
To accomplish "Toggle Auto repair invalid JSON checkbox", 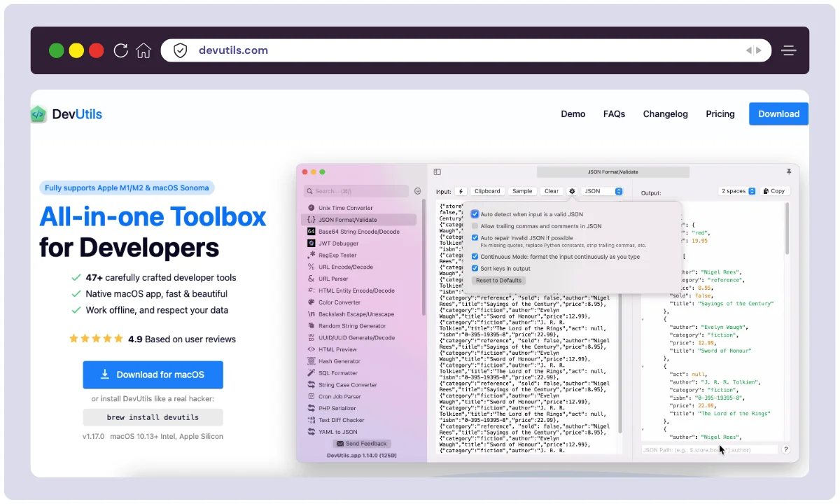I will pyautogui.click(x=475, y=238).
